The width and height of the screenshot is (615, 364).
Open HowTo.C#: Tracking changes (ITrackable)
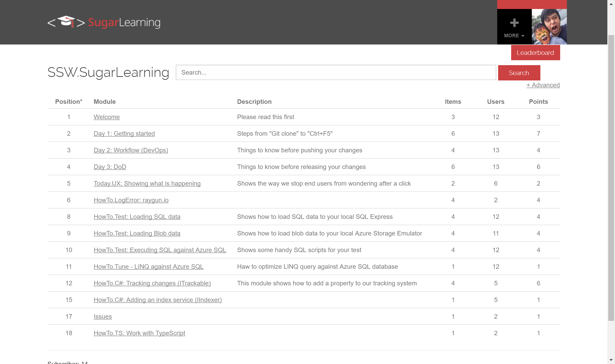pos(152,283)
